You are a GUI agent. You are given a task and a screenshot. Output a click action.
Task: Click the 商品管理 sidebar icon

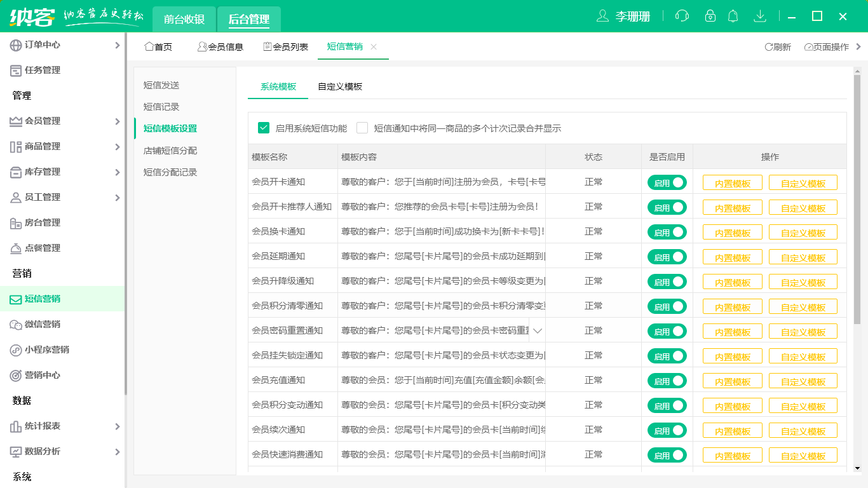(x=16, y=147)
